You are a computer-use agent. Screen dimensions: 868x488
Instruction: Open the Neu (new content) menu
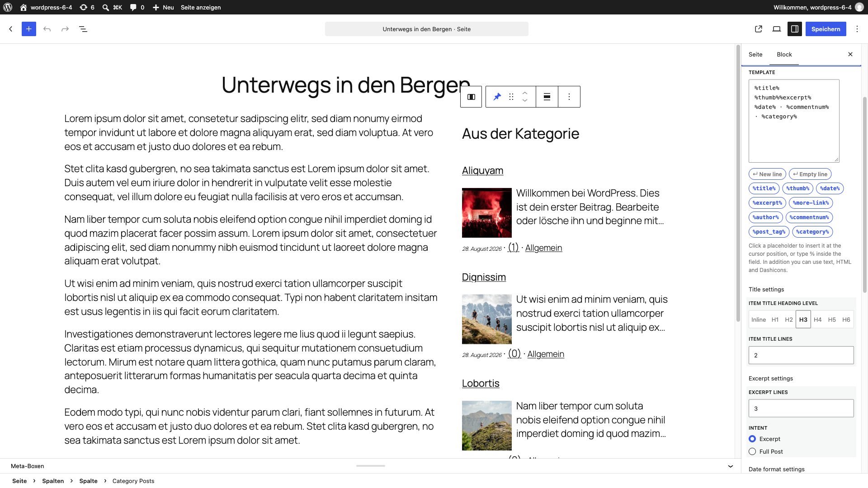[x=163, y=7]
